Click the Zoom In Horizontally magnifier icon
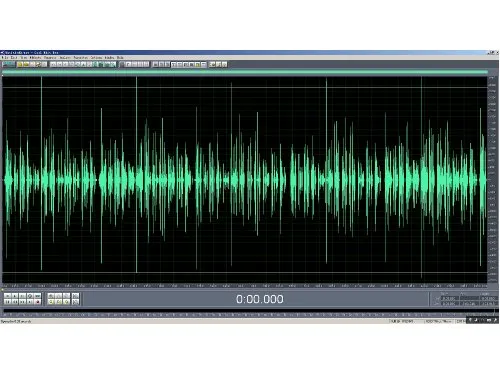The image size is (500, 375). [51, 296]
